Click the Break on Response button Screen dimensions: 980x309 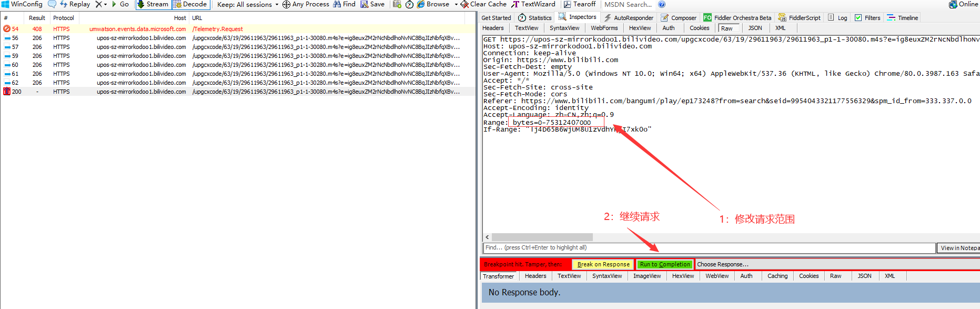[x=603, y=264]
